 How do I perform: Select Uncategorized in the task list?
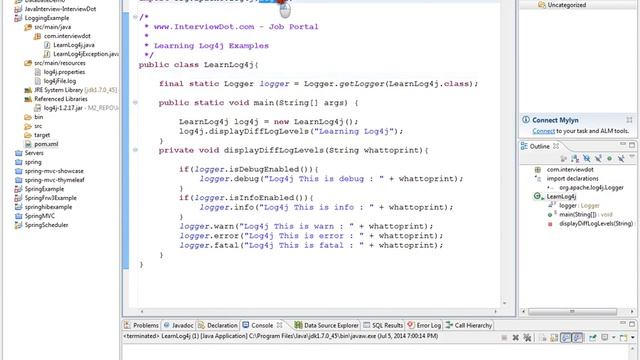[567, 5]
